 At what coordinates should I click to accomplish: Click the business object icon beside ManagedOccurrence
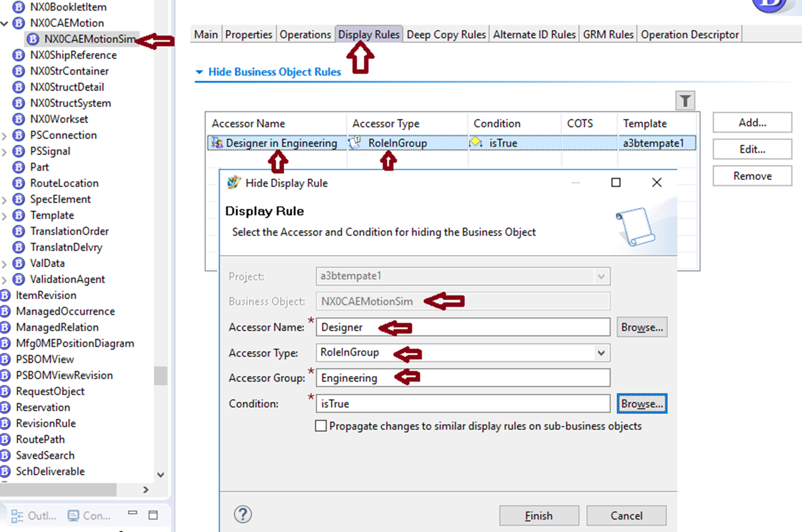[5, 311]
